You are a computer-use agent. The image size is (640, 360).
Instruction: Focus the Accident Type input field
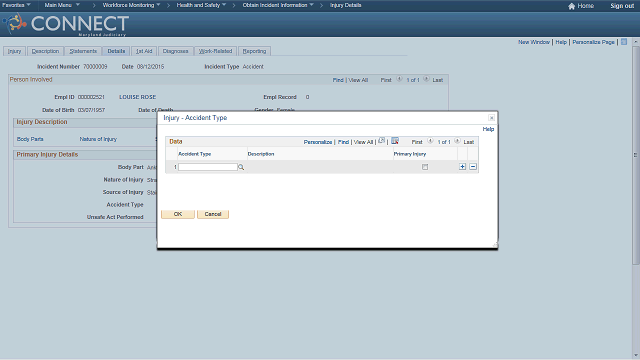point(208,167)
